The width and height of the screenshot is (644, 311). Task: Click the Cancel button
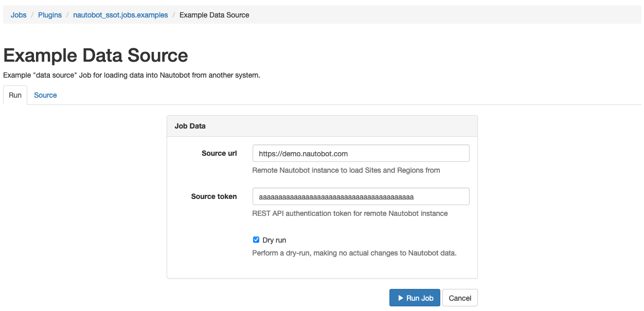tap(460, 298)
